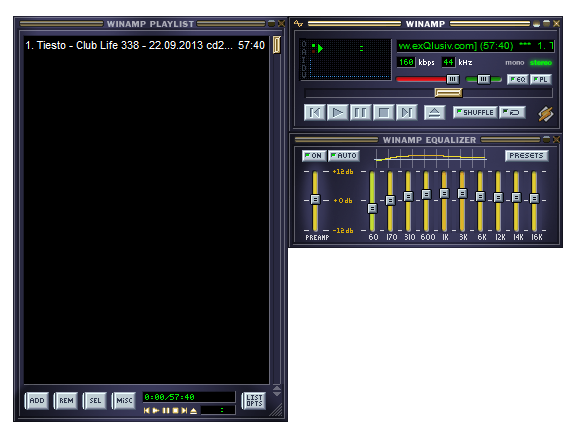Toggle the equalizer AUTO button
Screen dimensions: 578x441
[344, 156]
